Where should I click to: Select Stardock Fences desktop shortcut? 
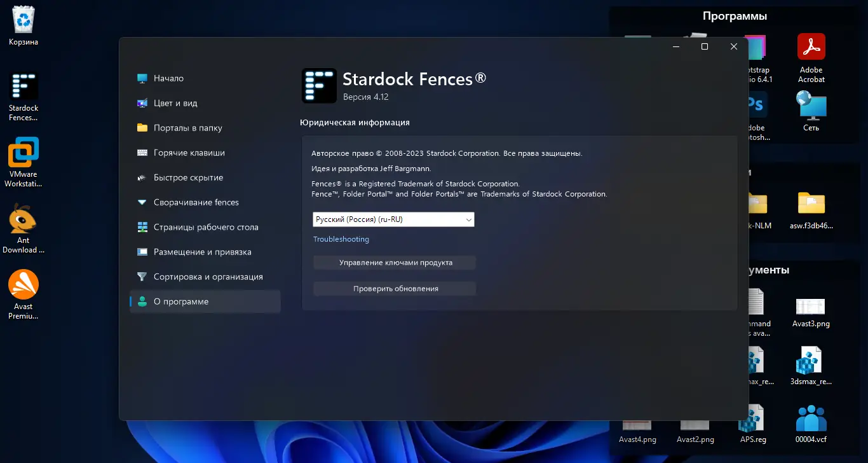24,97
